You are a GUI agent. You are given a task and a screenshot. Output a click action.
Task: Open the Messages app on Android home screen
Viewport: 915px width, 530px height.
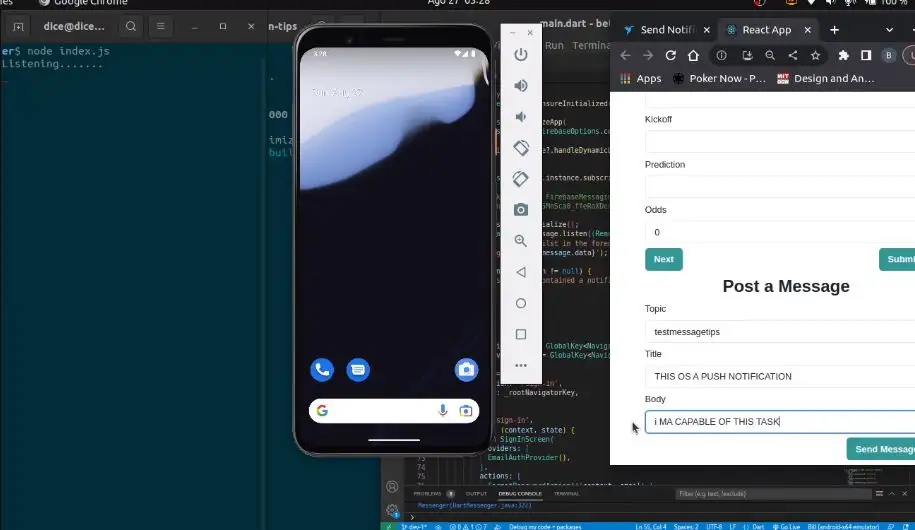tap(358, 370)
